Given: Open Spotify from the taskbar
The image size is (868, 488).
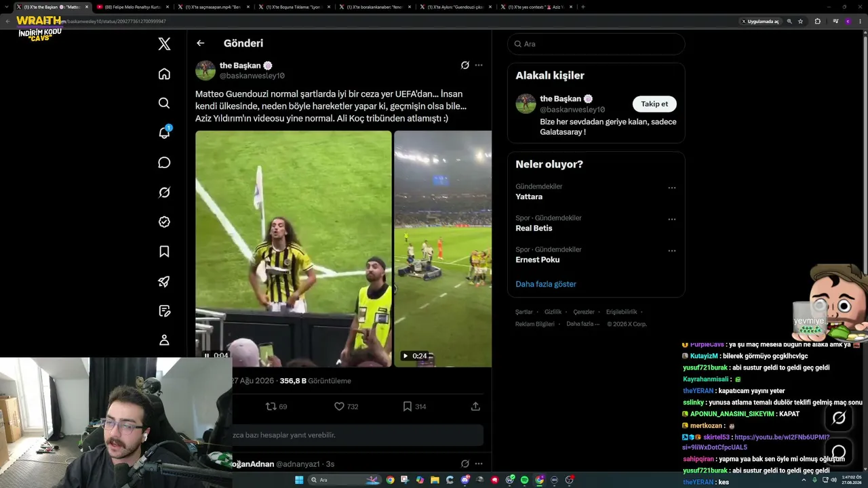Looking at the screenshot, I should tap(525, 480).
